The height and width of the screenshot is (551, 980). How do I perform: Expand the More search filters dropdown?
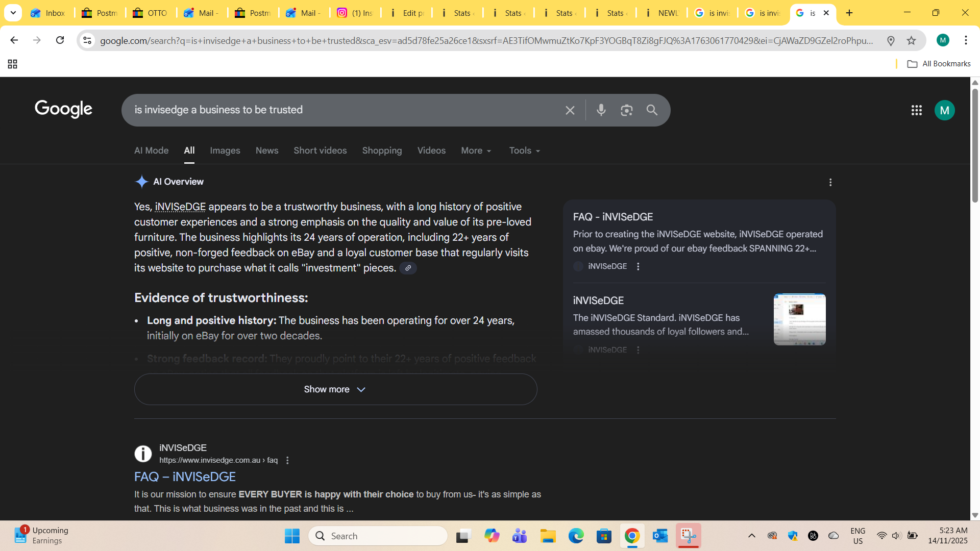click(x=476, y=151)
